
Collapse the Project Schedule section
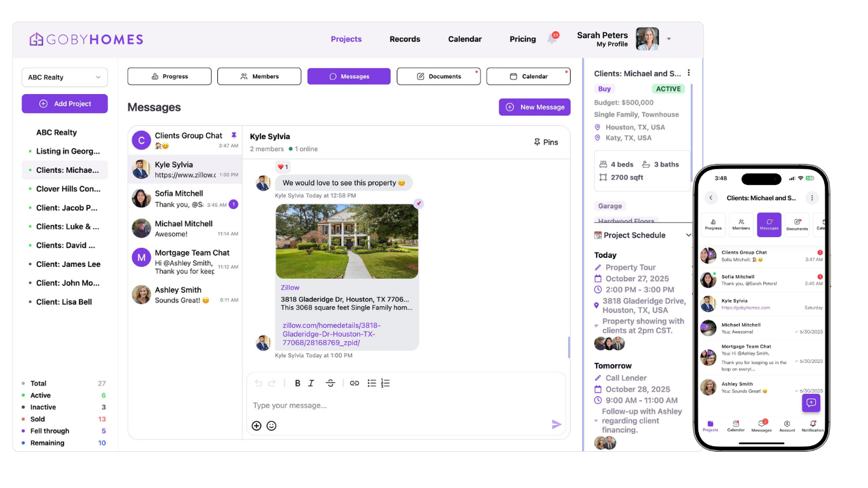click(x=688, y=235)
